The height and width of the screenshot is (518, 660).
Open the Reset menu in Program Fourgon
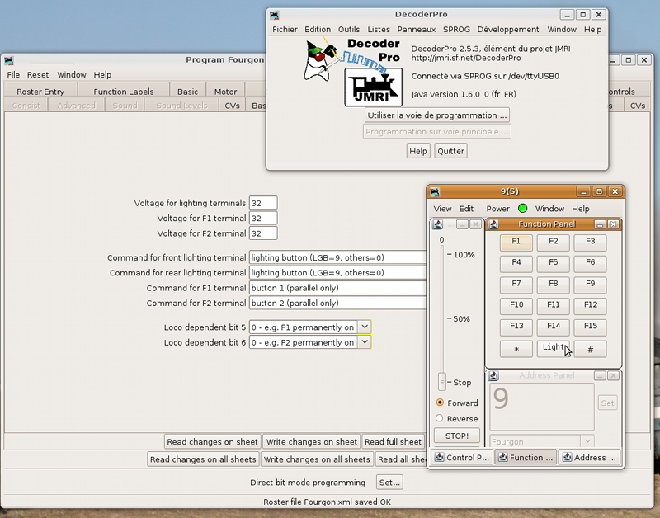point(38,75)
